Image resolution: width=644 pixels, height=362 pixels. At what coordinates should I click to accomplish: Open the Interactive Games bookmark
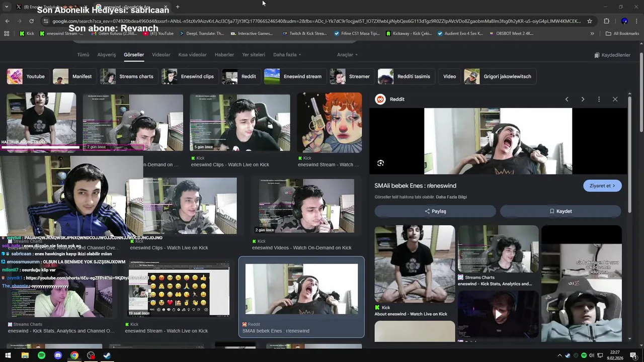(x=252, y=34)
